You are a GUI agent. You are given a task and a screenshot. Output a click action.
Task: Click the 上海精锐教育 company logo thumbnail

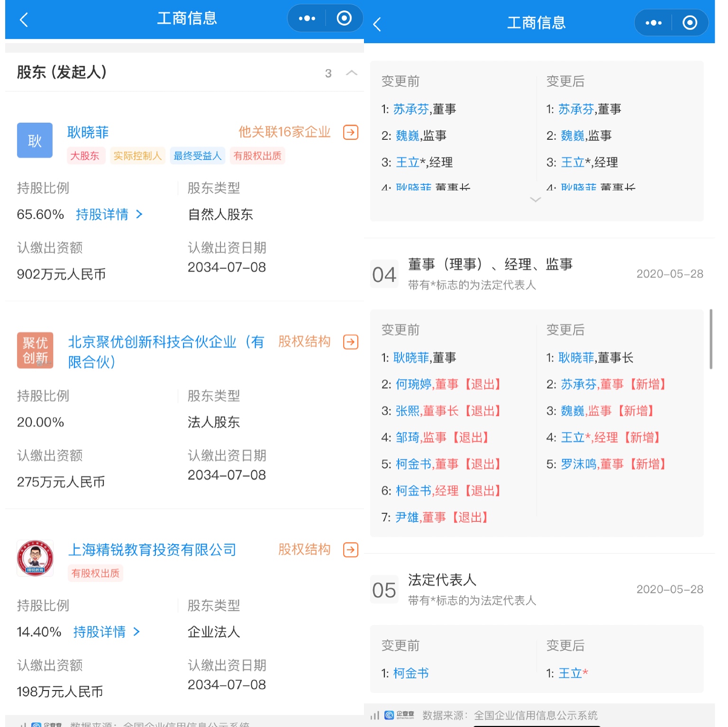coord(35,558)
